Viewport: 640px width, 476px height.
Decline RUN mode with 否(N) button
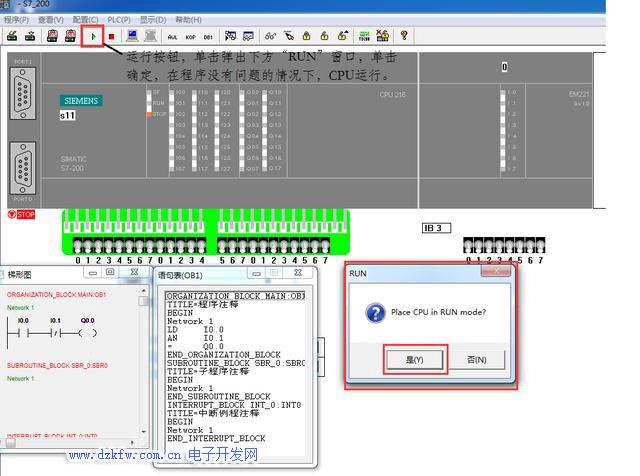477,359
